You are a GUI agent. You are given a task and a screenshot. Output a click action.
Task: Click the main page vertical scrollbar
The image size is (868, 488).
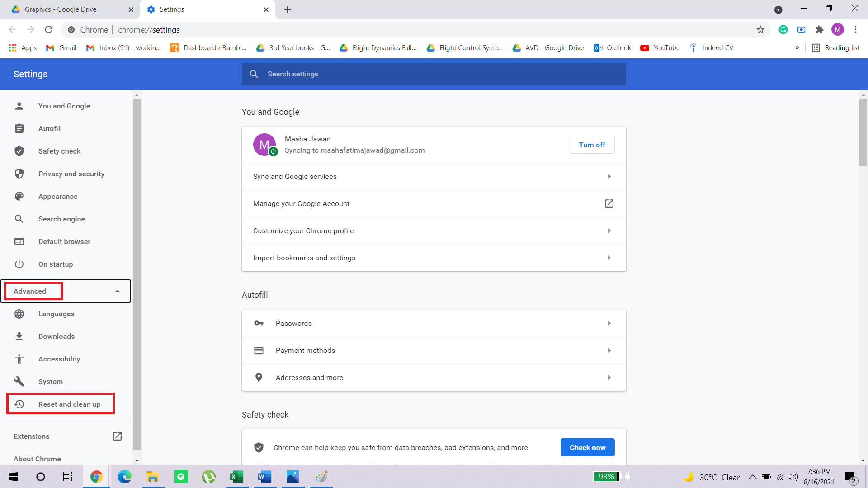click(863, 132)
